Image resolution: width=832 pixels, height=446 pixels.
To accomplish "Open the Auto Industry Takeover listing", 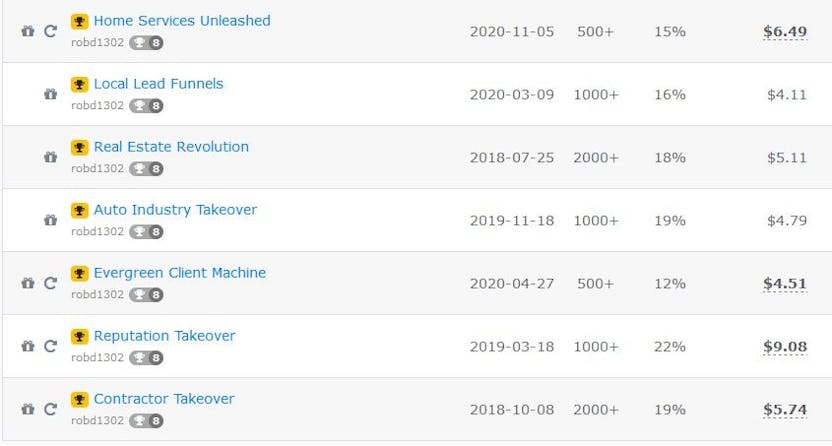I will [x=175, y=210].
